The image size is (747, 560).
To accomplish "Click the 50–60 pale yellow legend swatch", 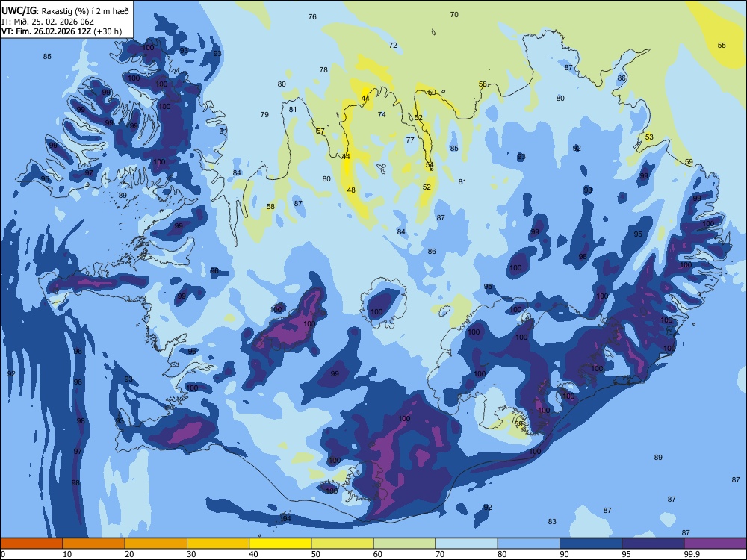I will [343, 544].
